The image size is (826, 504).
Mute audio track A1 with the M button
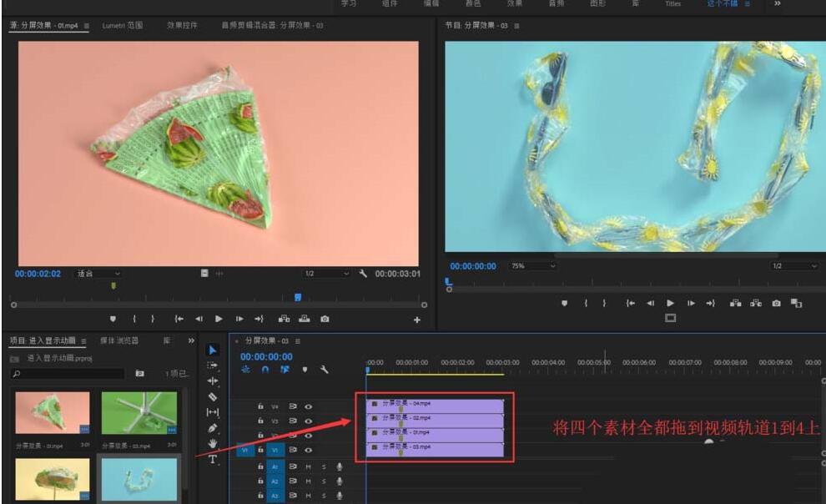click(x=307, y=468)
